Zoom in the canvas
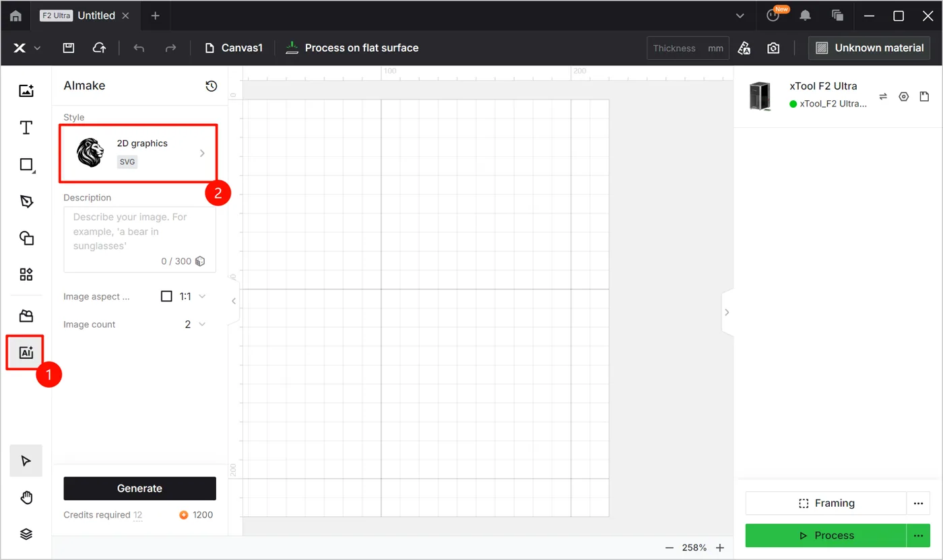 coord(720,548)
